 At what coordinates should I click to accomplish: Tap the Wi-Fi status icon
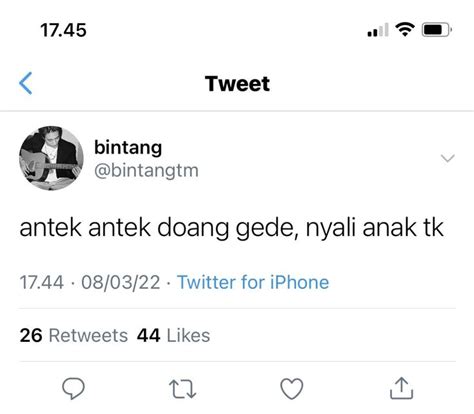coord(405,30)
